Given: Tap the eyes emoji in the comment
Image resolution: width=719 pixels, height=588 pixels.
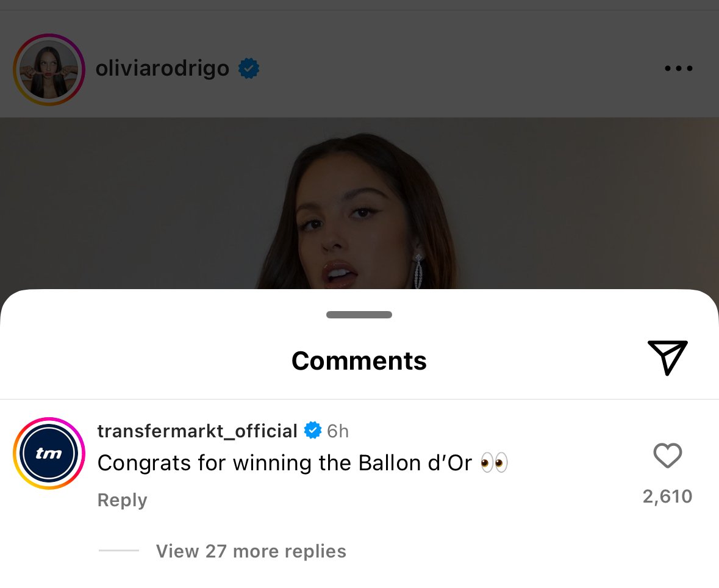Looking at the screenshot, I should [495, 462].
